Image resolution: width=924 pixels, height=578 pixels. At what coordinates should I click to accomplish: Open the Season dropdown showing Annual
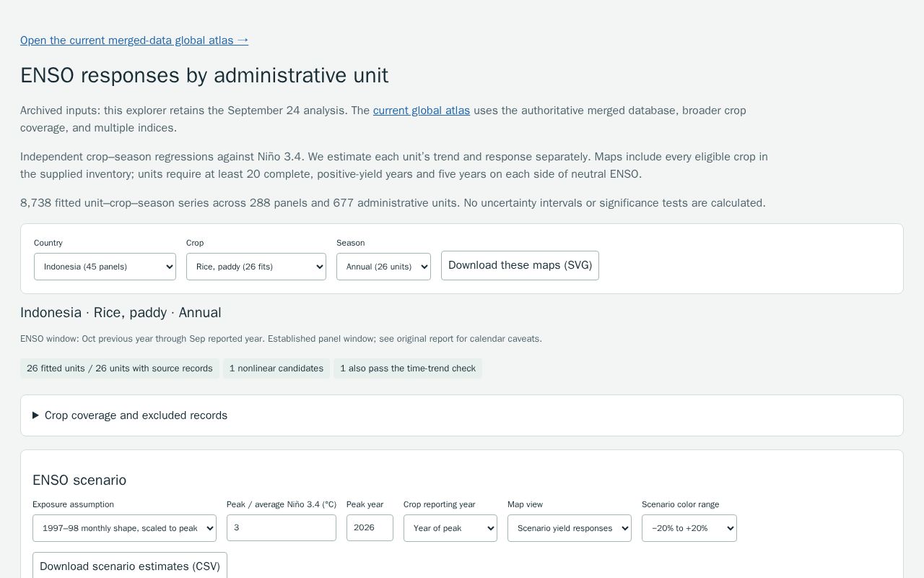(383, 267)
